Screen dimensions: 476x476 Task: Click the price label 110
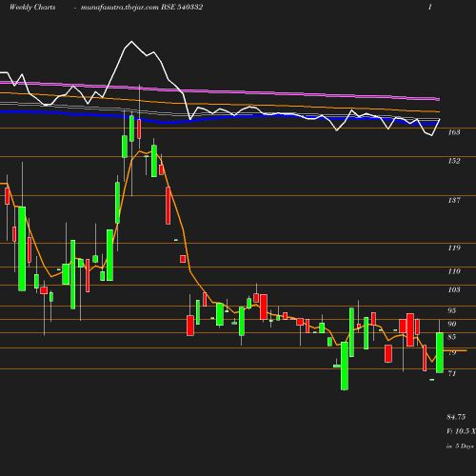(454, 271)
